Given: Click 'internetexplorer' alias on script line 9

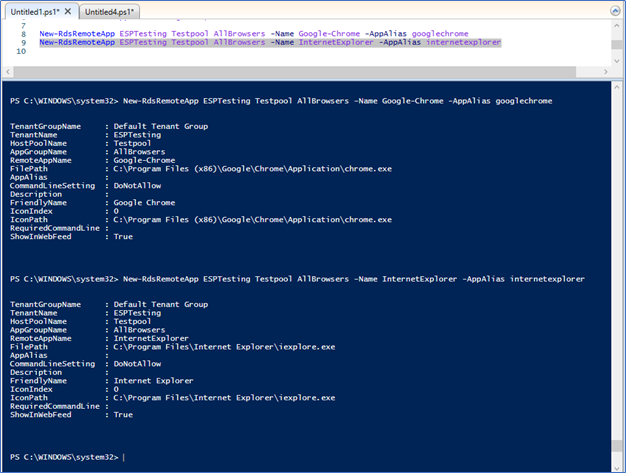Looking at the screenshot, I should coord(464,42).
